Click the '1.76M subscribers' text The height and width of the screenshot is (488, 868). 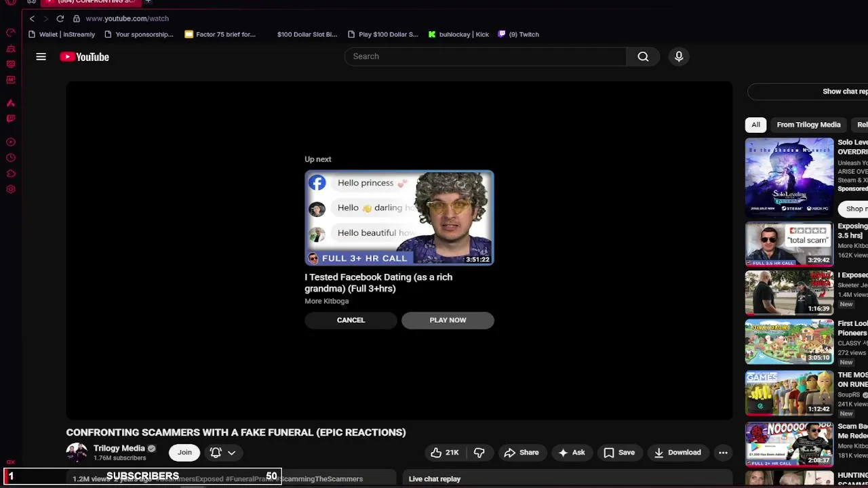click(x=119, y=458)
